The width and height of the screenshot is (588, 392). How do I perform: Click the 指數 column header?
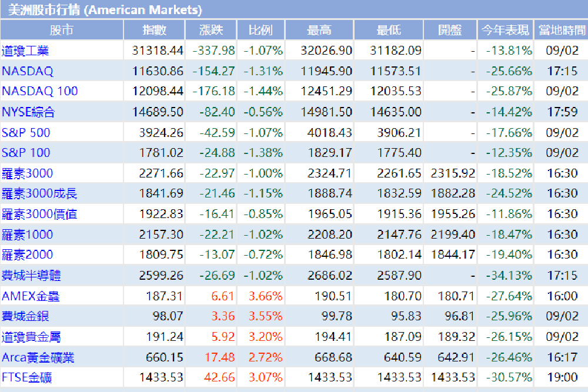(154, 30)
